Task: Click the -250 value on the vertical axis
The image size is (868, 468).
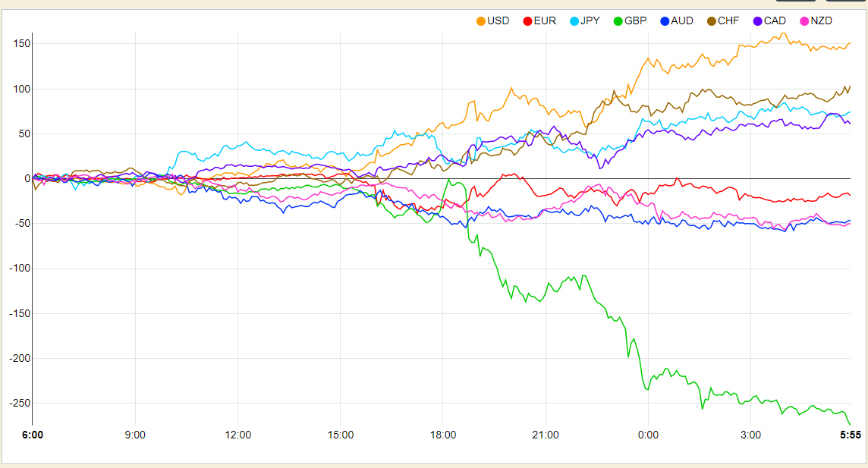Action: tap(20, 404)
